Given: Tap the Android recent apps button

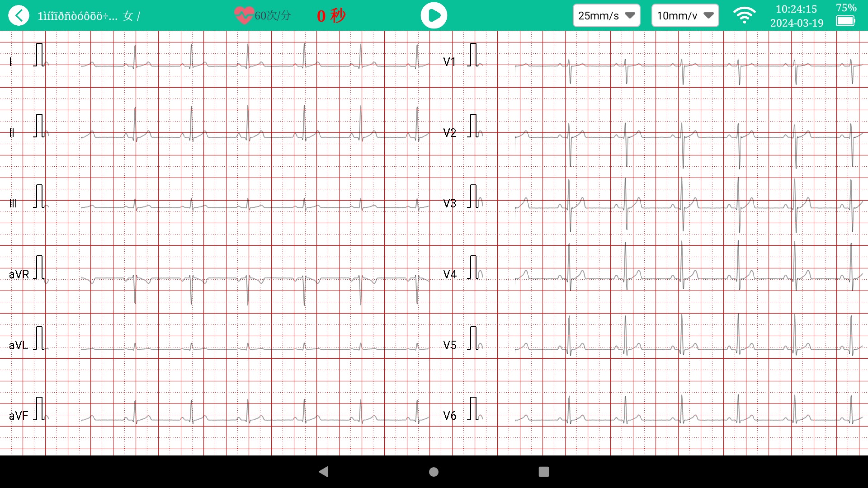Looking at the screenshot, I should click(x=544, y=472).
